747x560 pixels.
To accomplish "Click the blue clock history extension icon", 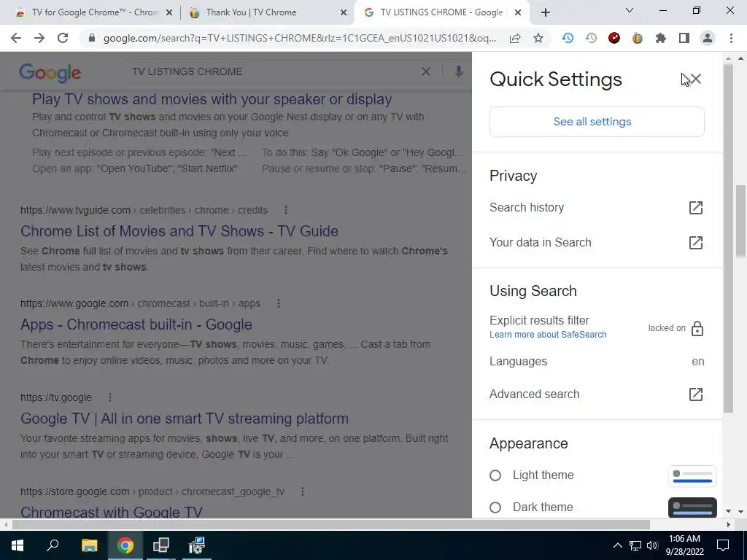I will tap(568, 38).
